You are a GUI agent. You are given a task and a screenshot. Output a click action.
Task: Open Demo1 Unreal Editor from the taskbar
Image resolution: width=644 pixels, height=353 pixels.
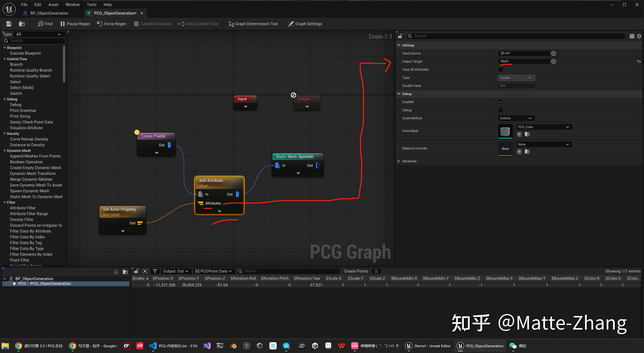(x=428, y=346)
